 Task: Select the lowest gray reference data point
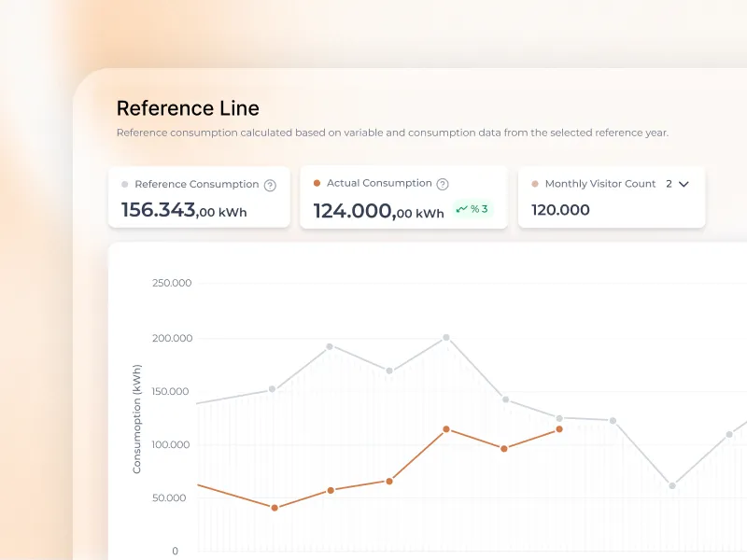pos(672,485)
